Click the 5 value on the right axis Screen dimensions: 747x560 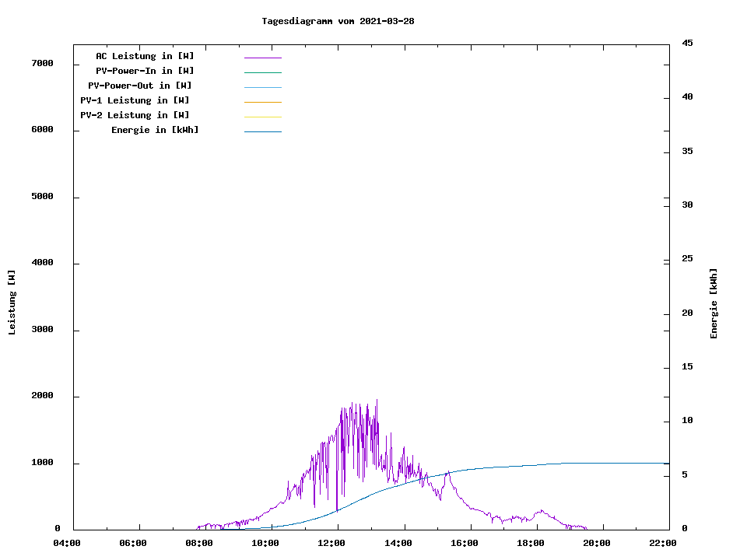pyautogui.click(x=684, y=474)
